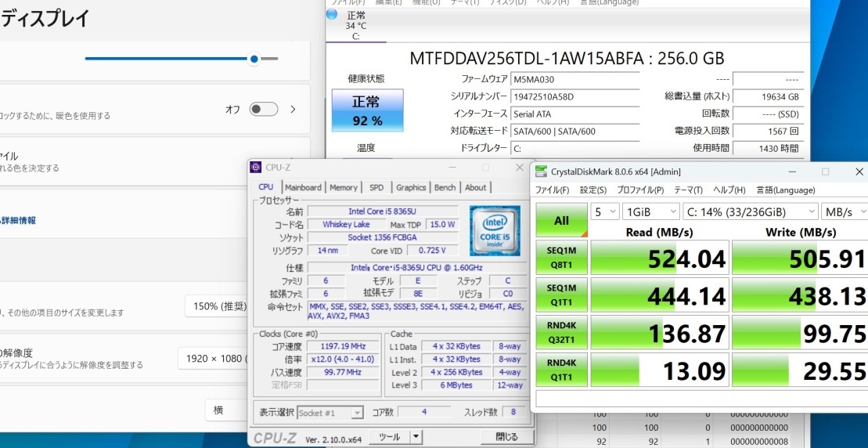Select the C: disk status circle in CrystalDiskInfo
Viewport: 868px width, 448px height.
coord(332,14)
